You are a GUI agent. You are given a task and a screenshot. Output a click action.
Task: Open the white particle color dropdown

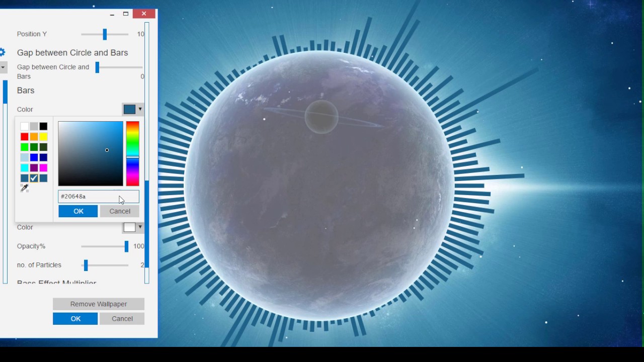pyautogui.click(x=133, y=227)
